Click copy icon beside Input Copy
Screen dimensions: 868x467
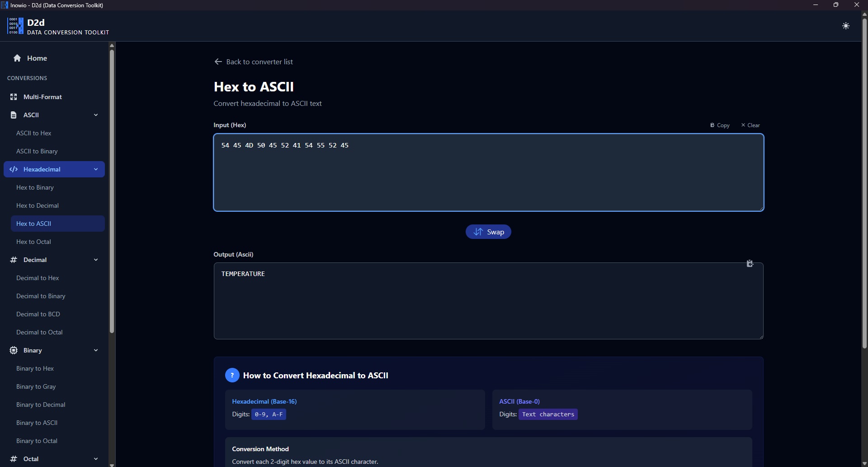coord(712,125)
